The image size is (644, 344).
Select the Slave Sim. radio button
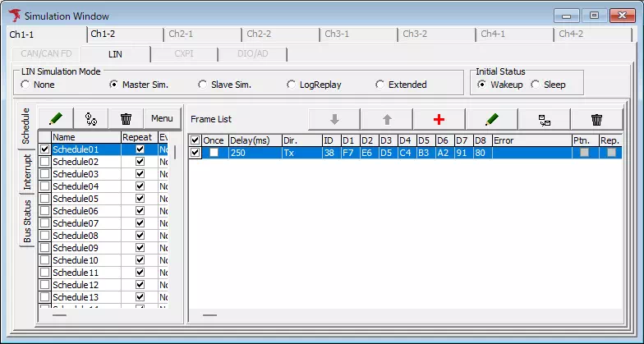tap(203, 85)
